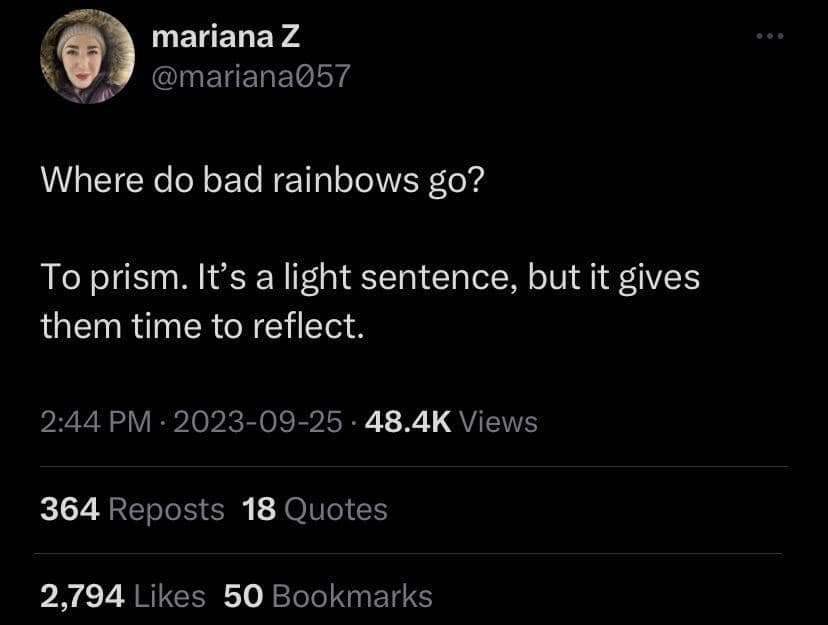Screen dimensions: 828x625
Task: Click the 'Views' label
Action: pos(499,422)
